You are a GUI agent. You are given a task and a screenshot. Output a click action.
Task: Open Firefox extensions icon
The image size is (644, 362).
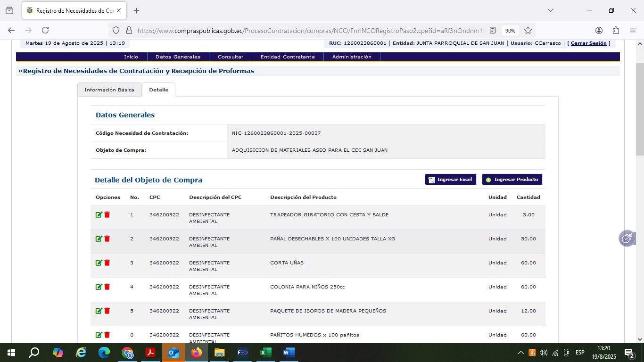(616, 30)
